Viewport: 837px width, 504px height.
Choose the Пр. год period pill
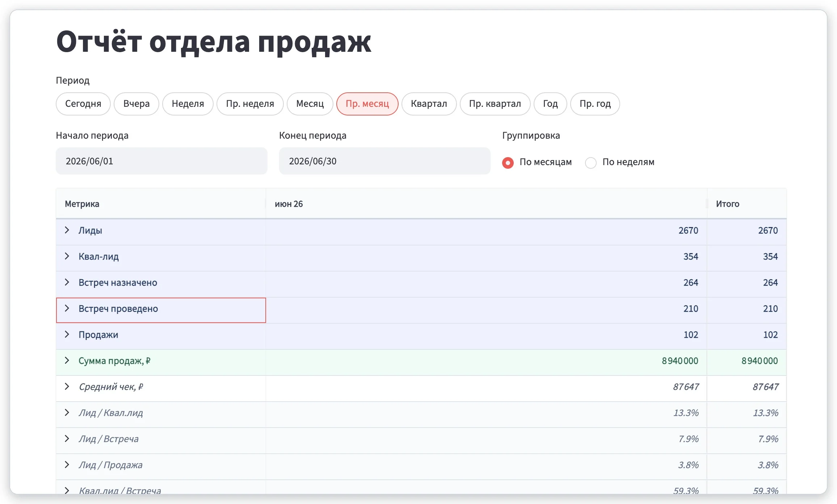pyautogui.click(x=595, y=104)
